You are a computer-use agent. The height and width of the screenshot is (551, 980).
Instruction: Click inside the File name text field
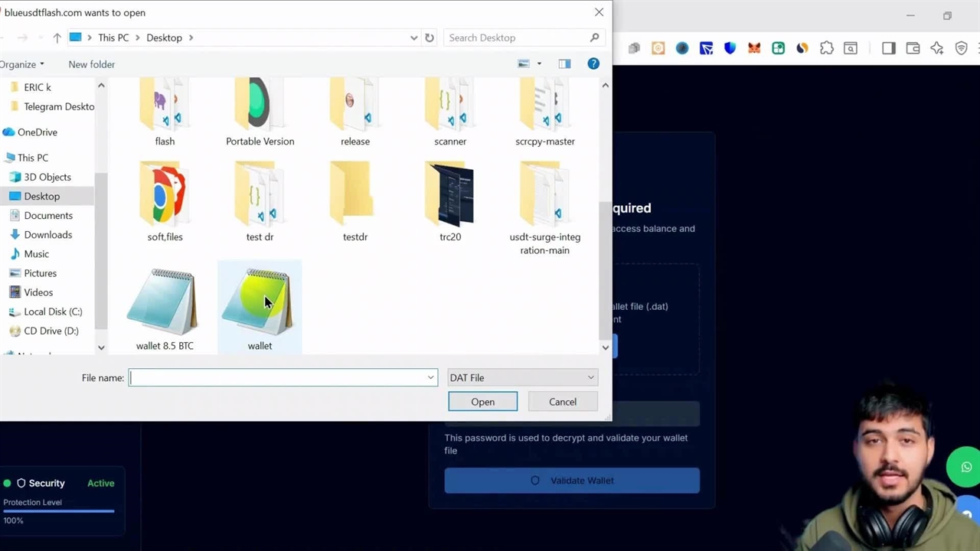(x=276, y=377)
